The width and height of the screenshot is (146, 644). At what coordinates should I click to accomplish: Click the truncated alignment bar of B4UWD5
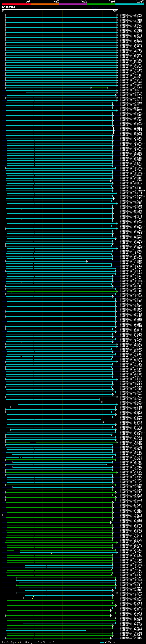(x=47, y=261)
